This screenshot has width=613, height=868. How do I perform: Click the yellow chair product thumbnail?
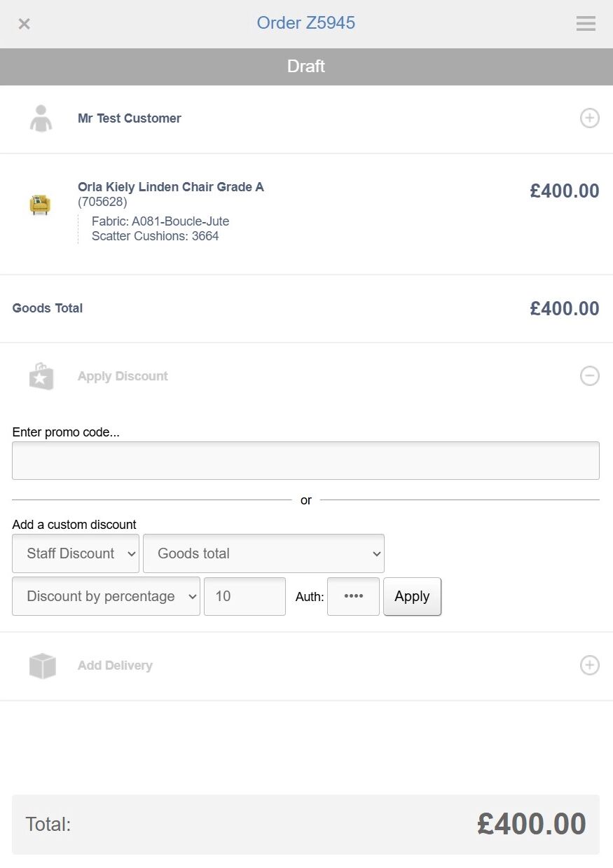coord(40,205)
